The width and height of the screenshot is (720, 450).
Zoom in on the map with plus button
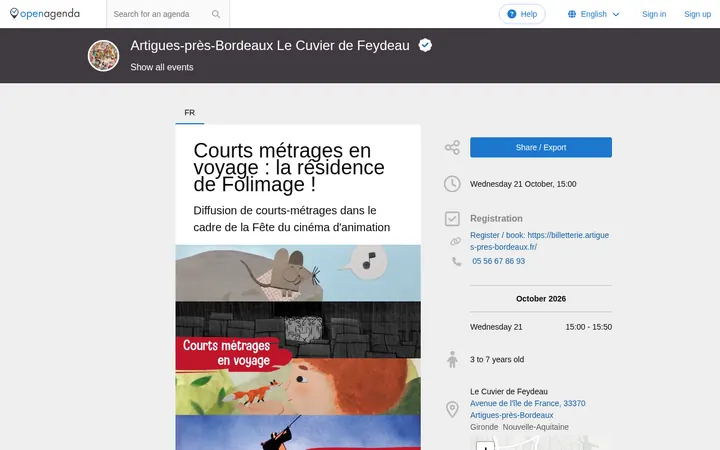(485, 446)
